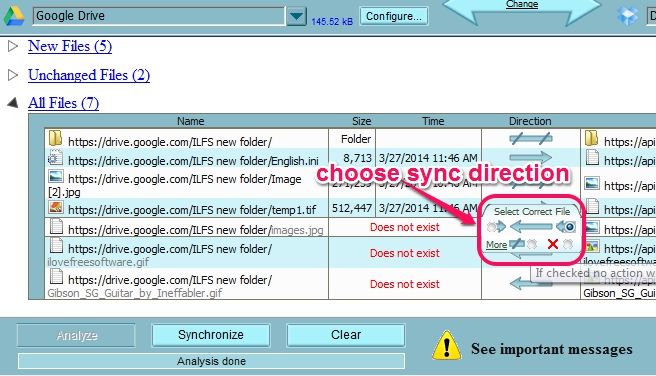Select the radio button next to red X
Image resolution: width=656 pixels, height=376 pixels.
568,244
